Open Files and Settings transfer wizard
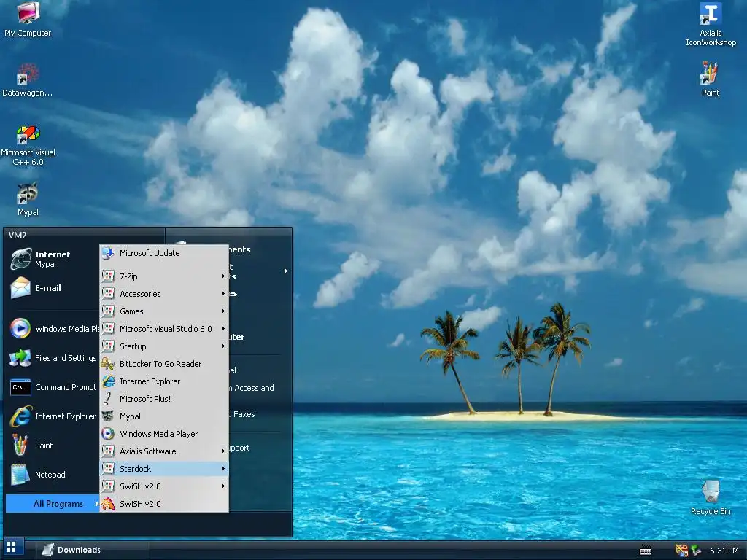747x560 pixels. click(53, 358)
